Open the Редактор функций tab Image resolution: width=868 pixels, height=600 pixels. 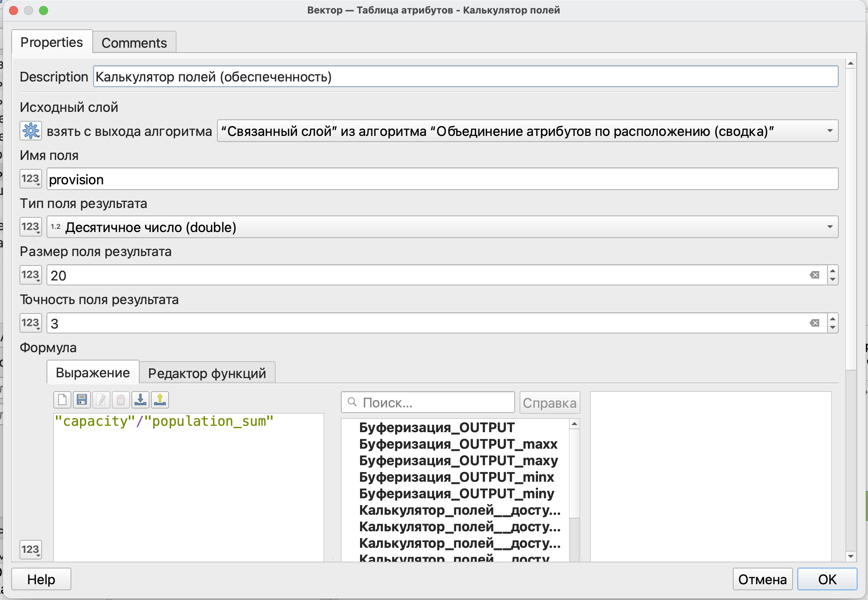(207, 373)
